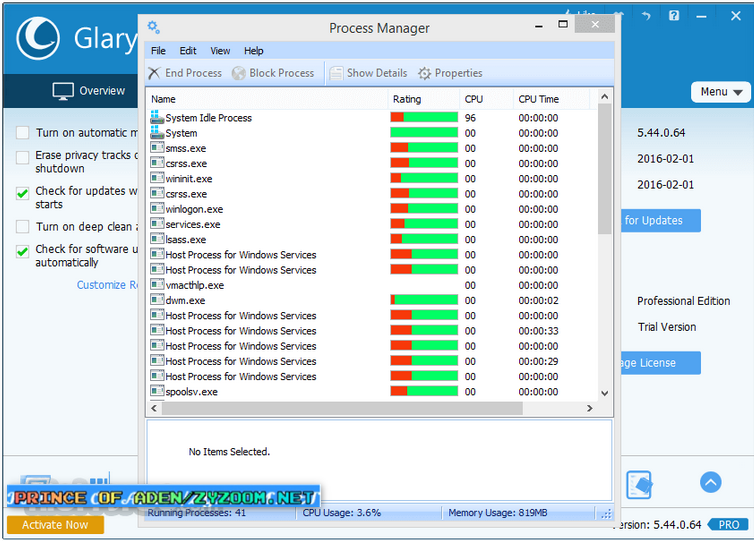Image resolution: width=754 pixels, height=541 pixels.
Task: Sort by the Name column header
Action: 267,99
